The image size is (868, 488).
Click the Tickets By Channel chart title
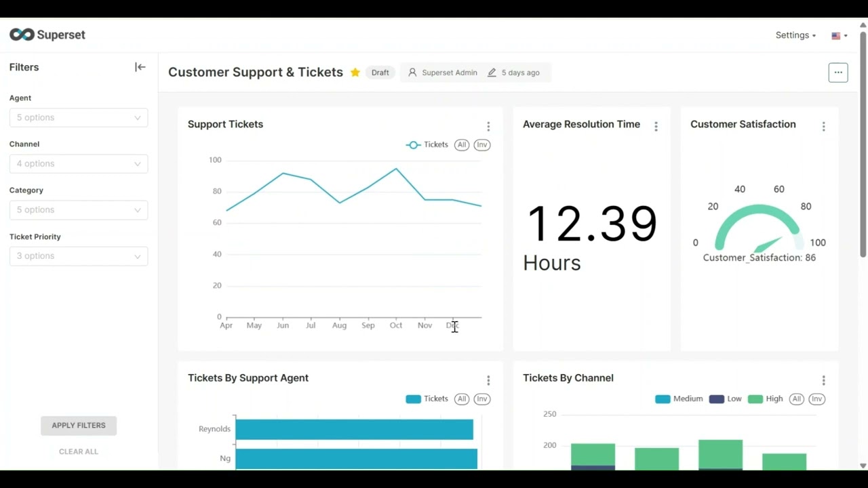point(568,378)
